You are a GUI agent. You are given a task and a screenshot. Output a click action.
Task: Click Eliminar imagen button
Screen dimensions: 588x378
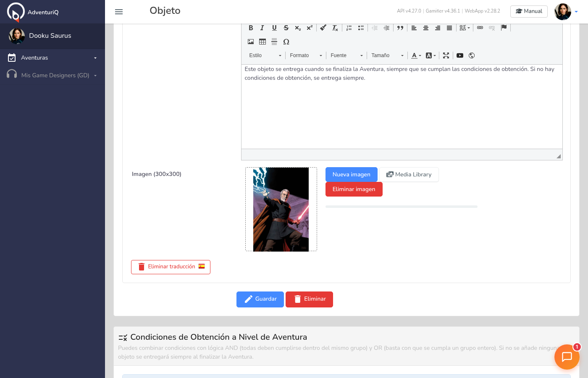[354, 189]
